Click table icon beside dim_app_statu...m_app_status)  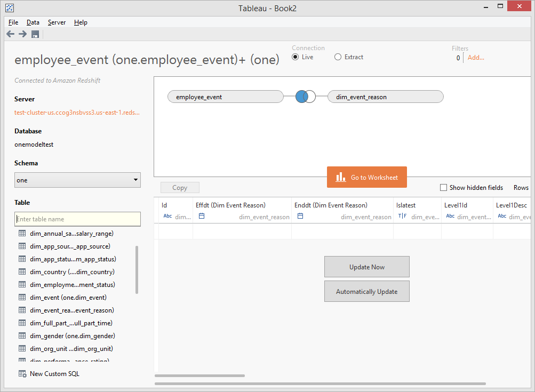pyautogui.click(x=22, y=259)
